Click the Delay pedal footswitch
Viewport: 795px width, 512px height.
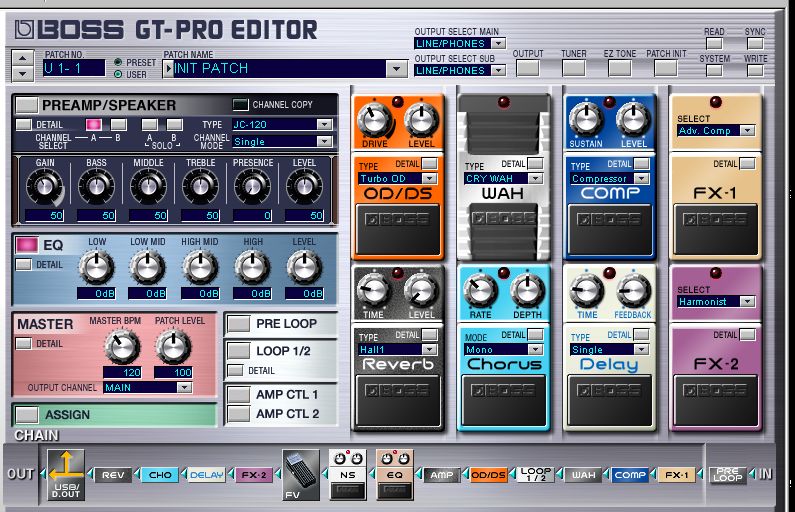(x=610, y=400)
